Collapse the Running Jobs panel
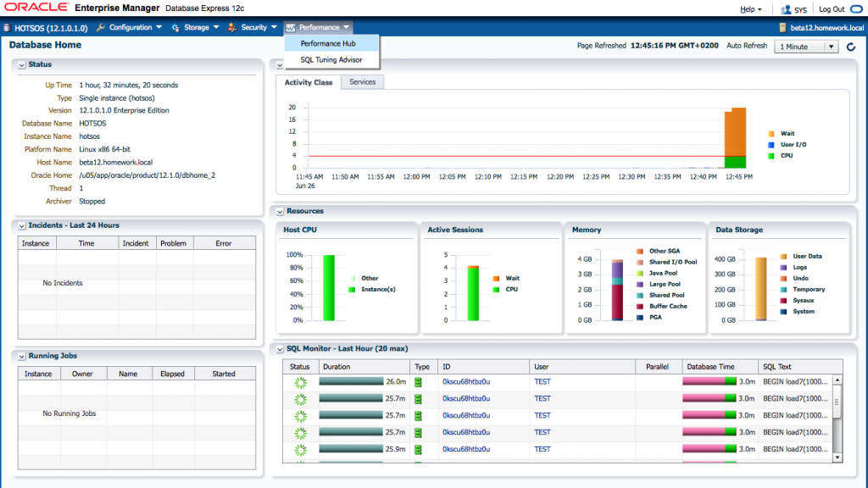 (21, 356)
